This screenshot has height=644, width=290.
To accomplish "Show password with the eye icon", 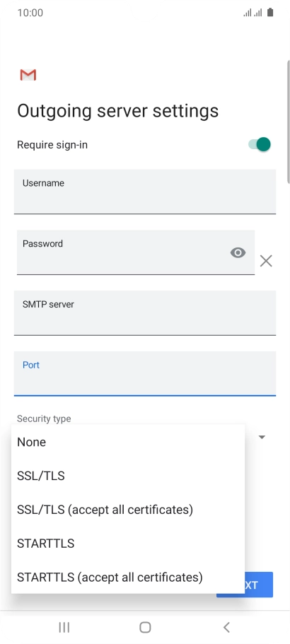I will tap(238, 252).
